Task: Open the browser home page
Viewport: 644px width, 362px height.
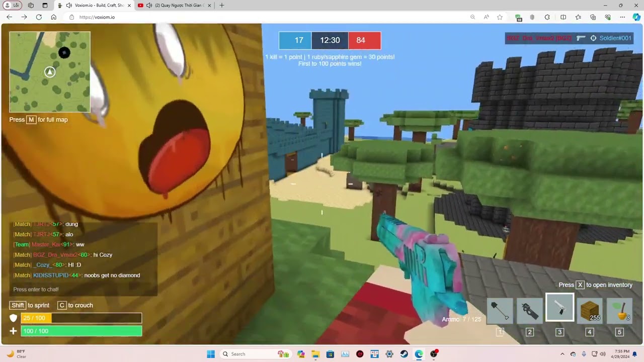Action: coord(53,17)
